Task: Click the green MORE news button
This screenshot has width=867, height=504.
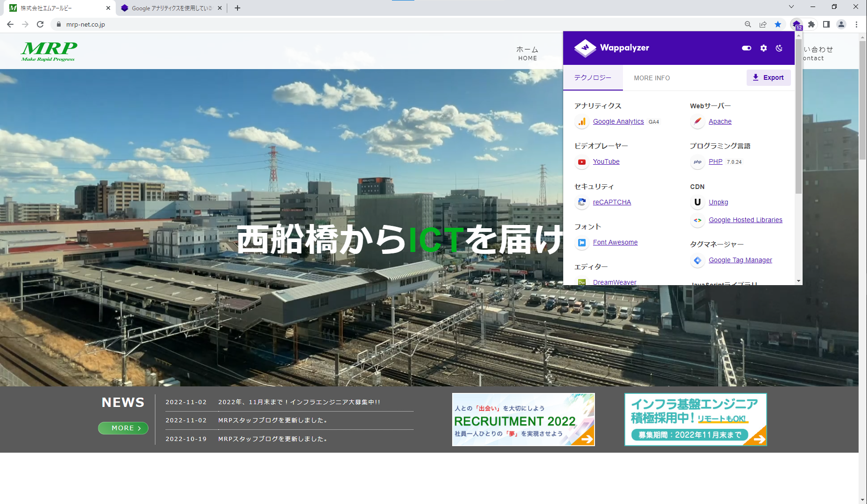Action: (x=123, y=428)
